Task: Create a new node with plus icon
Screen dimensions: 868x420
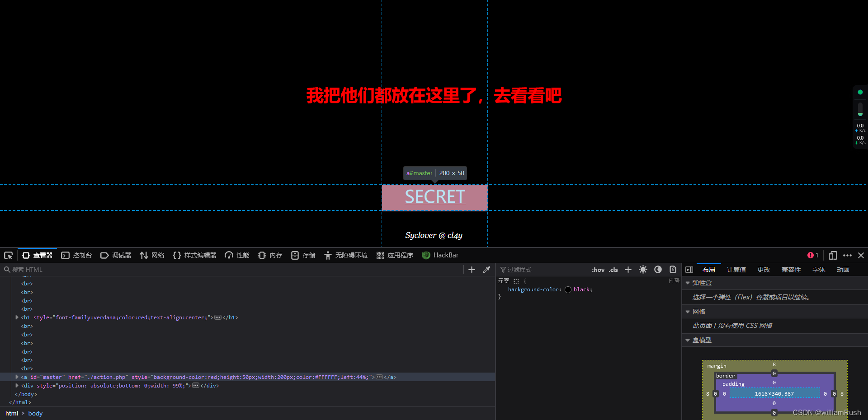Action: point(472,270)
